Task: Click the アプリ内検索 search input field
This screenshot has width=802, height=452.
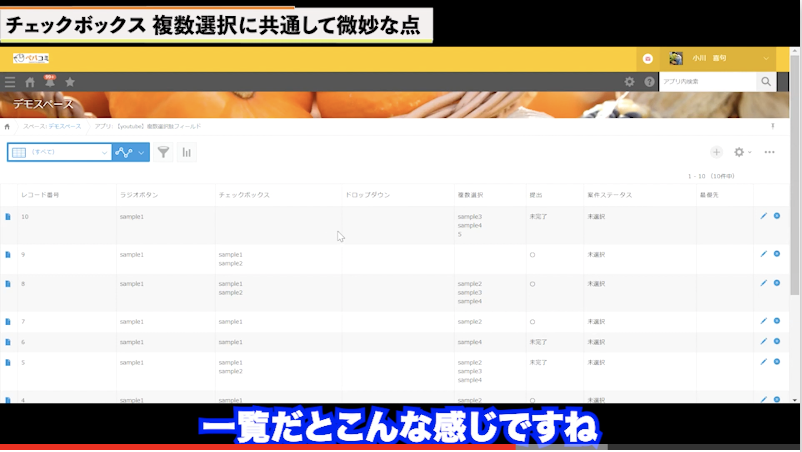Action: (707, 82)
